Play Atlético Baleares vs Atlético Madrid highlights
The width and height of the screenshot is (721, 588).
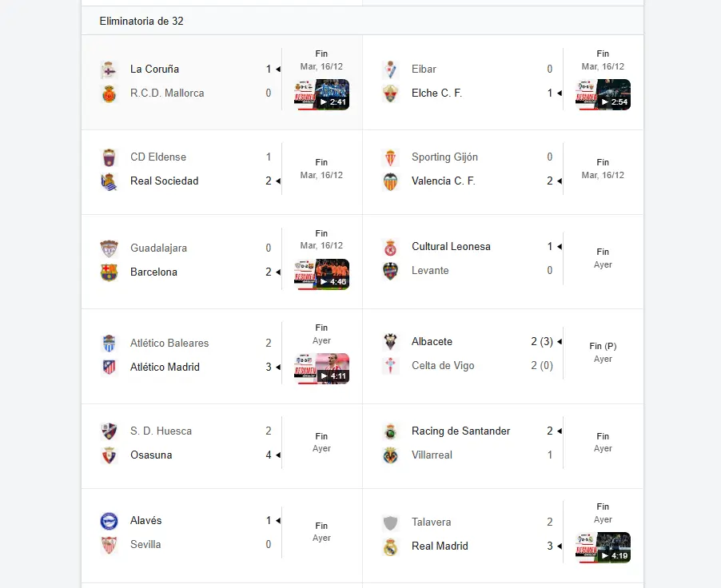[x=321, y=368]
